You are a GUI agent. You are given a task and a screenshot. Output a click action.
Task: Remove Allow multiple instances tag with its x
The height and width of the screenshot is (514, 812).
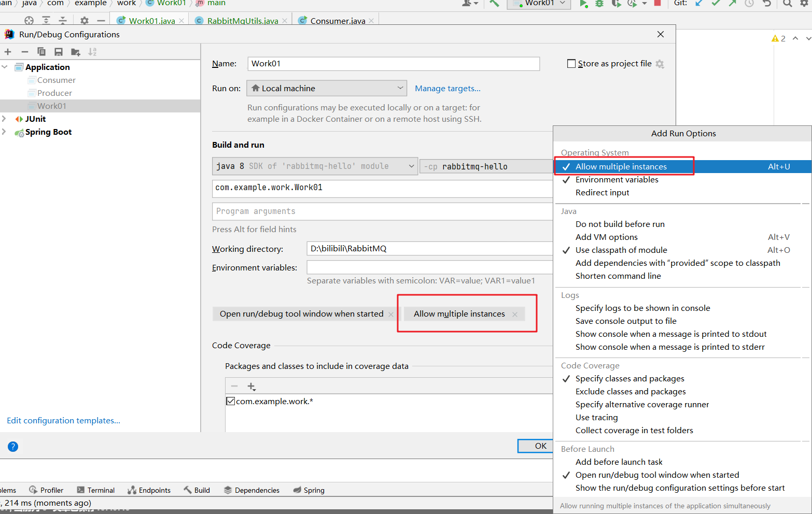coord(514,314)
